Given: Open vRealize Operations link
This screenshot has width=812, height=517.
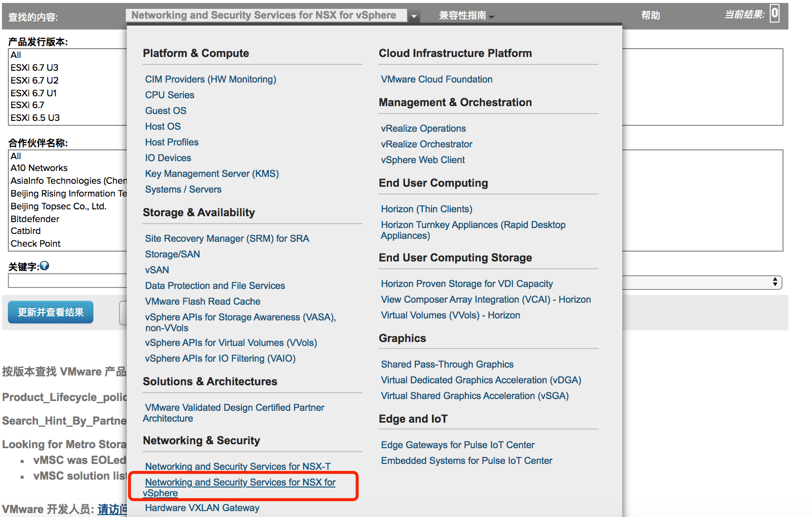Looking at the screenshot, I should point(423,128).
